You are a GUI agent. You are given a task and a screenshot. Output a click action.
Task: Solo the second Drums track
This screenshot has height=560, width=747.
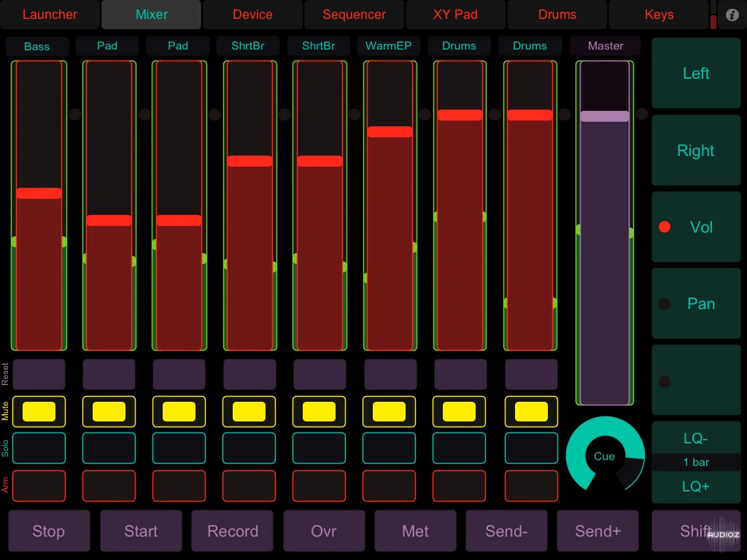pyautogui.click(x=531, y=448)
